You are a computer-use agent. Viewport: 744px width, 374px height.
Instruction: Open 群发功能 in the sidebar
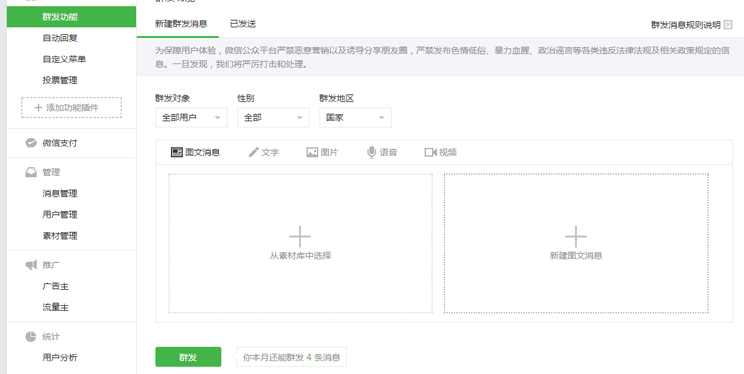coord(71,17)
